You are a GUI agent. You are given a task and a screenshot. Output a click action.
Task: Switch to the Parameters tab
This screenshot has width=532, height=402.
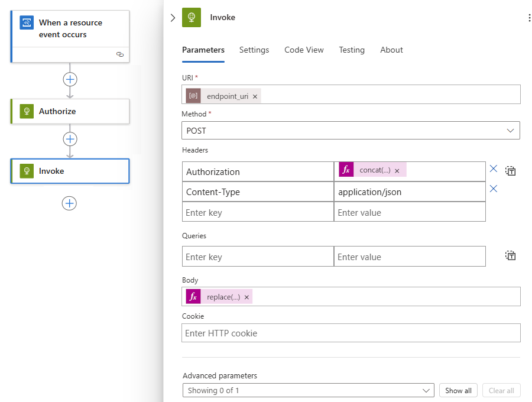[x=203, y=50]
